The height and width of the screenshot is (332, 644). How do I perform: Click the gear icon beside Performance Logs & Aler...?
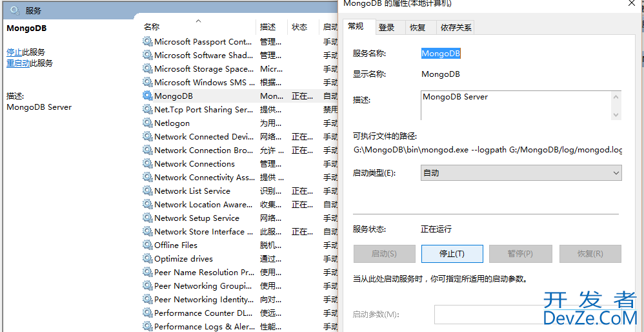147,326
